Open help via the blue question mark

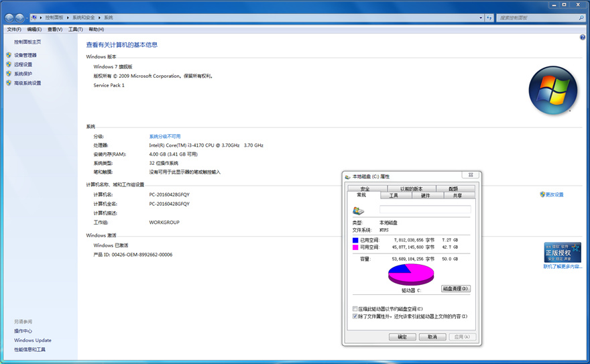583,38
